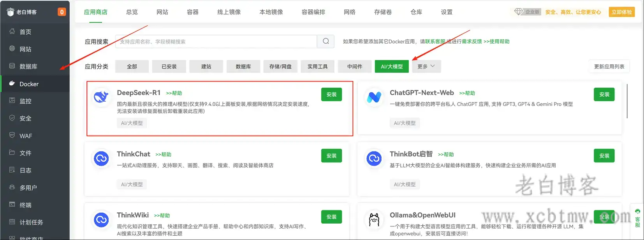Click the Ollama llama logo
Viewport: 644px width, 240px height.
pyautogui.click(x=374, y=220)
